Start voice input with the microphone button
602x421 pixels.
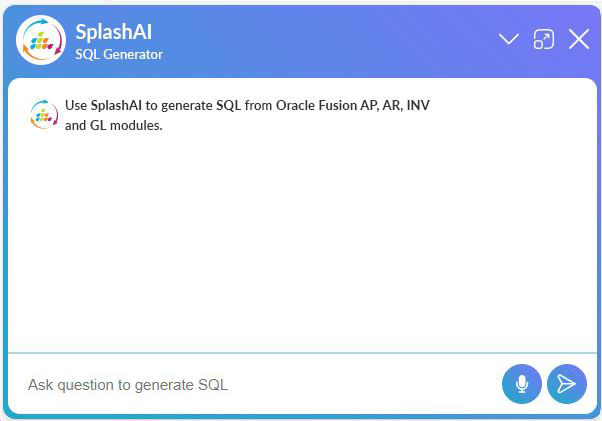(521, 384)
